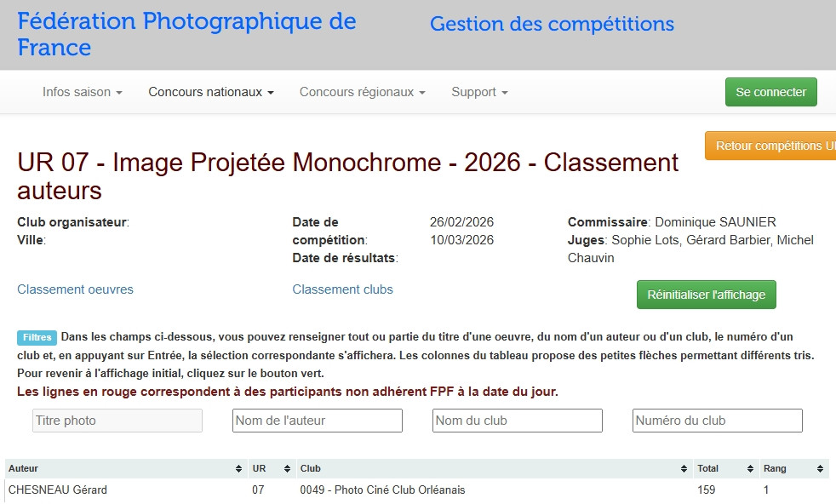Viewport: 836px width, 504px height.
Task: Expand the Support menu
Action: pyautogui.click(x=479, y=92)
